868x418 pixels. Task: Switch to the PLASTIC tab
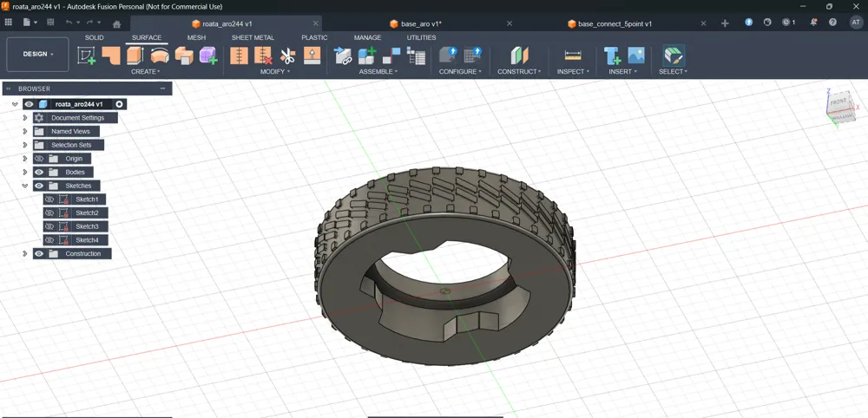(314, 37)
